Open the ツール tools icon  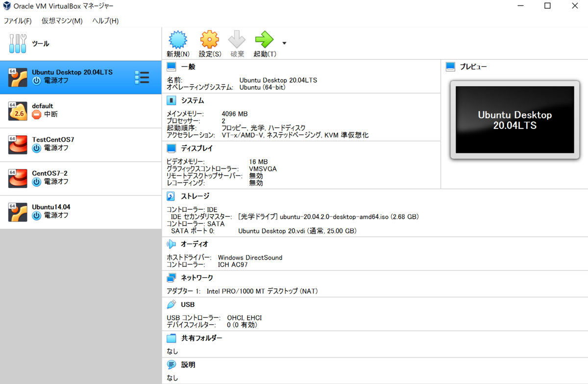tap(18, 44)
